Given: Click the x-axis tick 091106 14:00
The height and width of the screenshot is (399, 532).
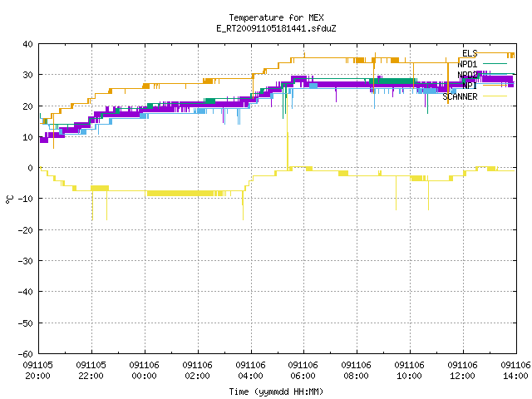Looking at the screenshot, I should [515, 371].
